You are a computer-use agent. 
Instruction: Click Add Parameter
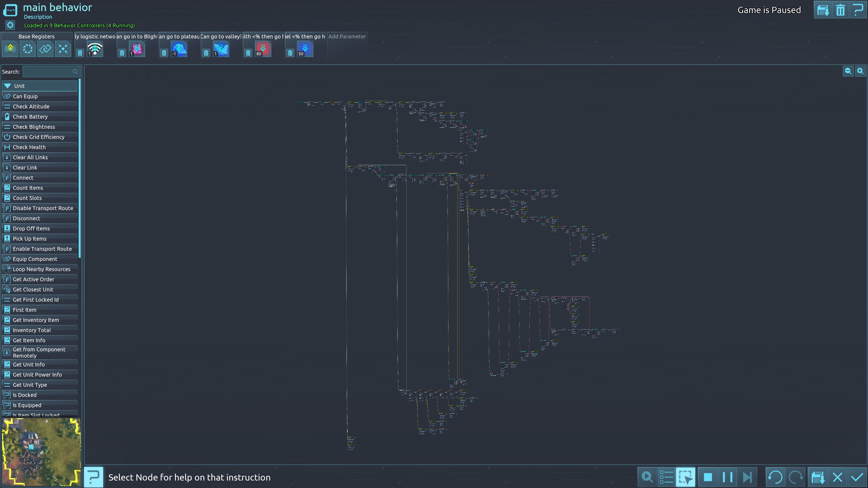[x=347, y=36]
